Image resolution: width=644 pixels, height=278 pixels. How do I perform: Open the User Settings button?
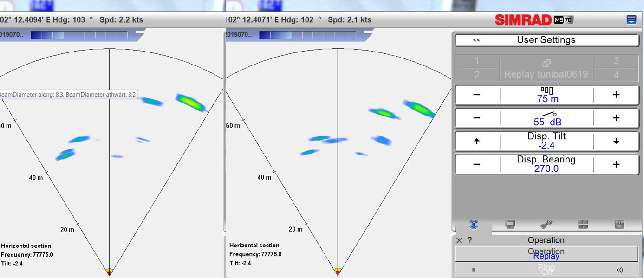pyautogui.click(x=546, y=40)
